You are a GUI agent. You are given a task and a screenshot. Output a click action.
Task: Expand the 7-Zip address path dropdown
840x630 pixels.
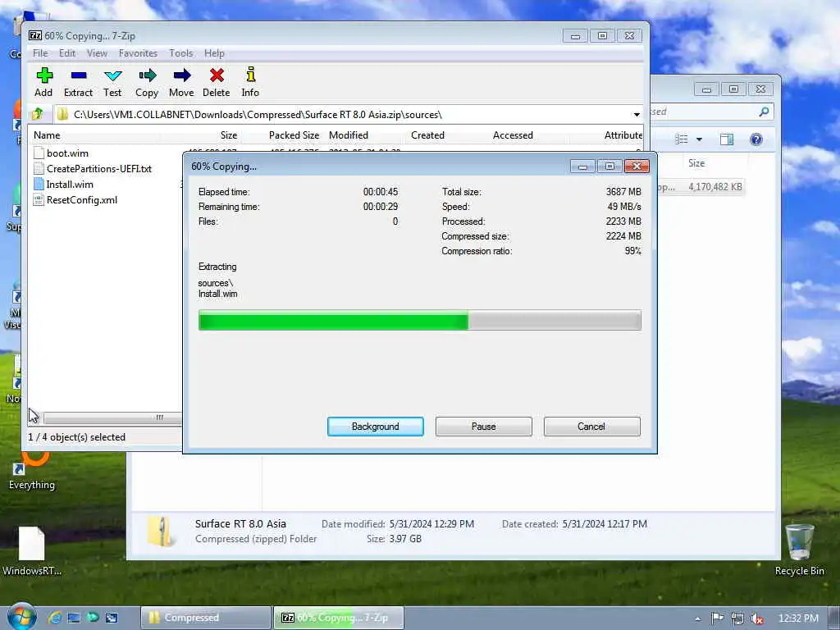pos(637,114)
